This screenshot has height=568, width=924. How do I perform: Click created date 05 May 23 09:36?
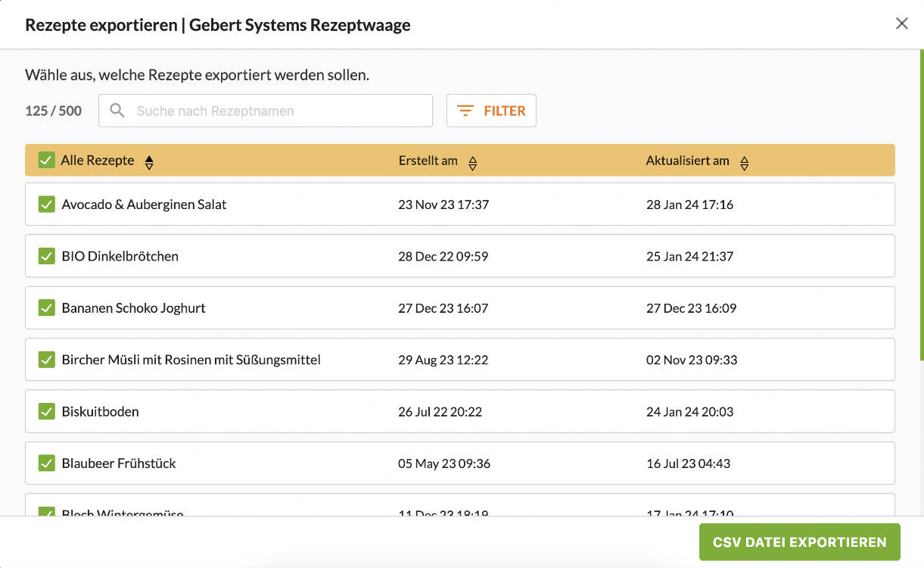tap(444, 463)
